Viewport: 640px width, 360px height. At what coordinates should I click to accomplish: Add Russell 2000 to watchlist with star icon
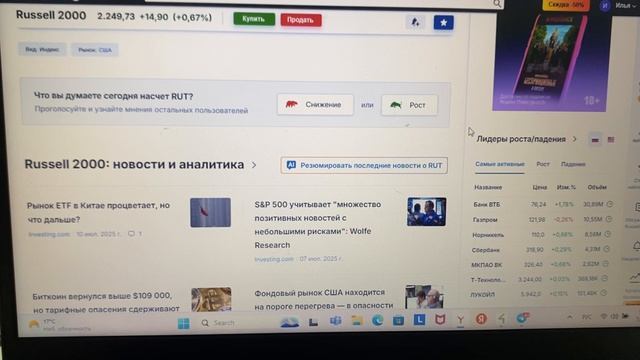[x=443, y=22]
